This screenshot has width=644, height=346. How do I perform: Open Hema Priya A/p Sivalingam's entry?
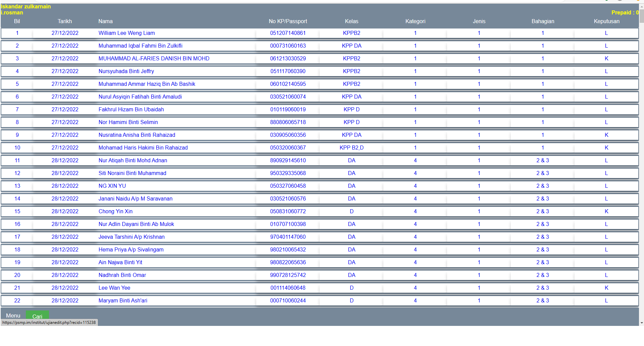pos(131,250)
